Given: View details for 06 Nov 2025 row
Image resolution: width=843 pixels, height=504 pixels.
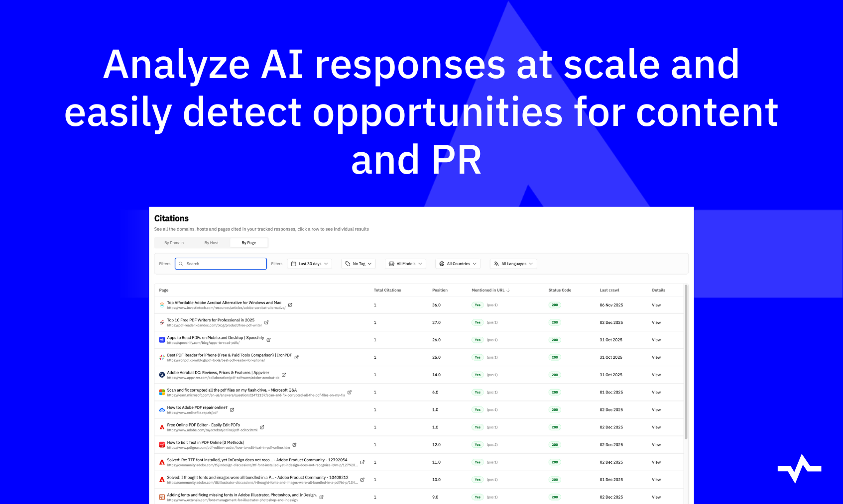Looking at the screenshot, I should tap(656, 305).
